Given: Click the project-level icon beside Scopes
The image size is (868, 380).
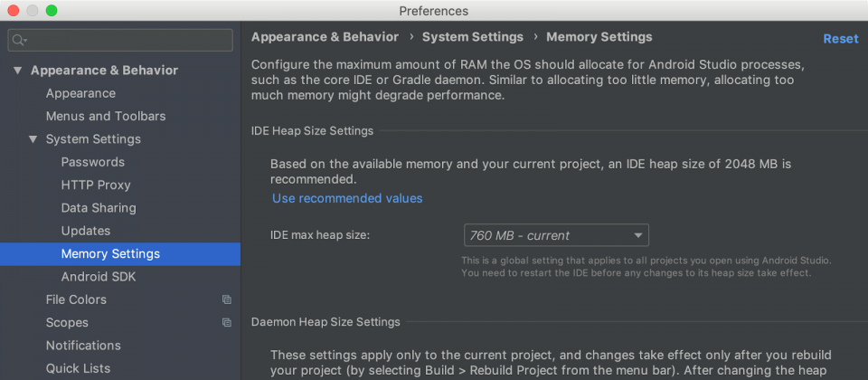Looking at the screenshot, I should coord(226,322).
